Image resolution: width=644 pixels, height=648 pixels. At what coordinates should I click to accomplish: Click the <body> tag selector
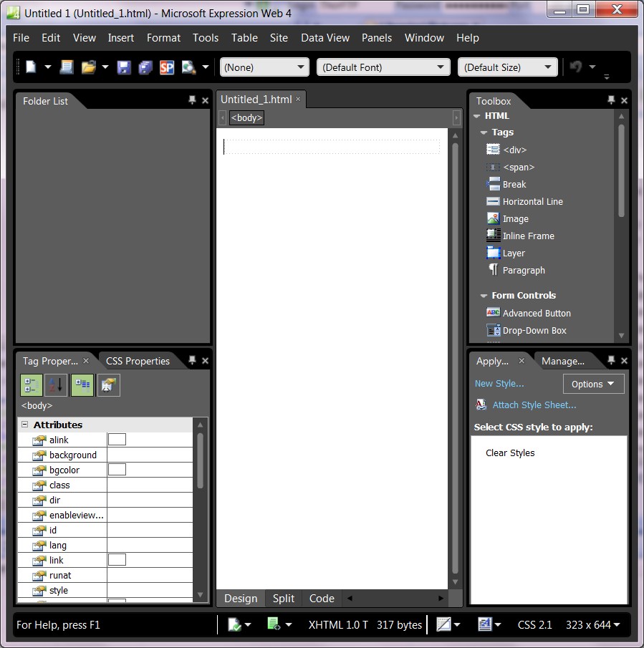tap(246, 117)
